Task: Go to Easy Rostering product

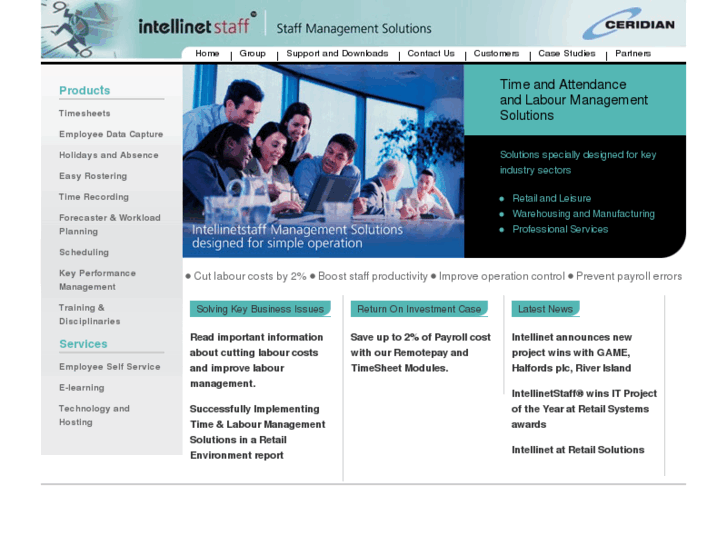Action: coord(93,177)
